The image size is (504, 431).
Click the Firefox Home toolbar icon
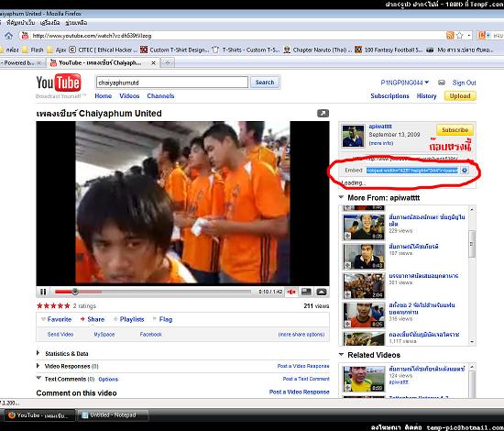8,36
